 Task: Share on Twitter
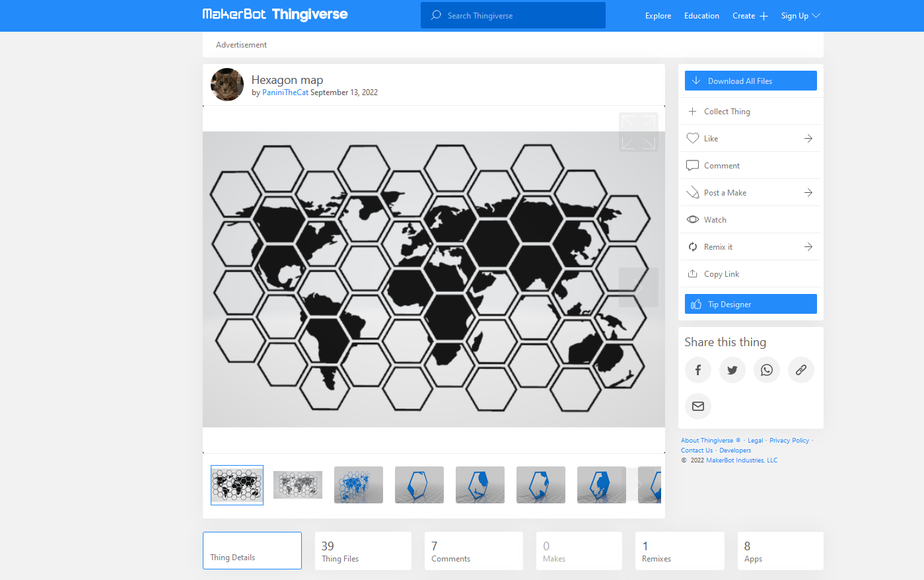coord(732,370)
